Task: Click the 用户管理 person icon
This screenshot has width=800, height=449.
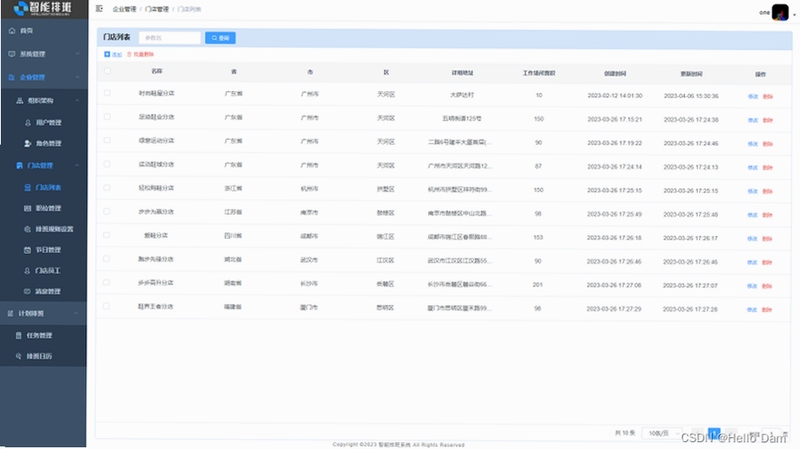Action: click(x=28, y=122)
